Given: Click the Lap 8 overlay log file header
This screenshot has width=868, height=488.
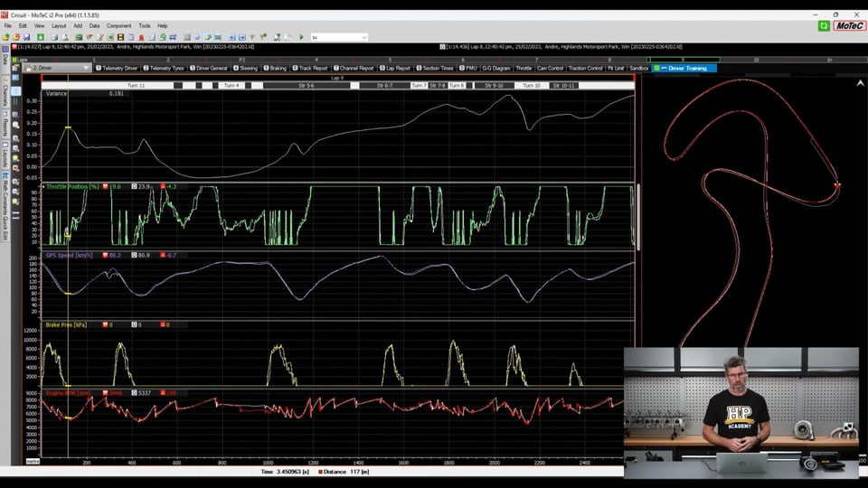Looking at the screenshot, I should 561,47.
